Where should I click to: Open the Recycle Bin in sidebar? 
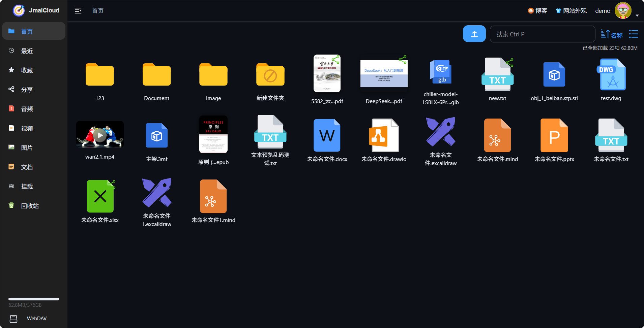point(30,206)
